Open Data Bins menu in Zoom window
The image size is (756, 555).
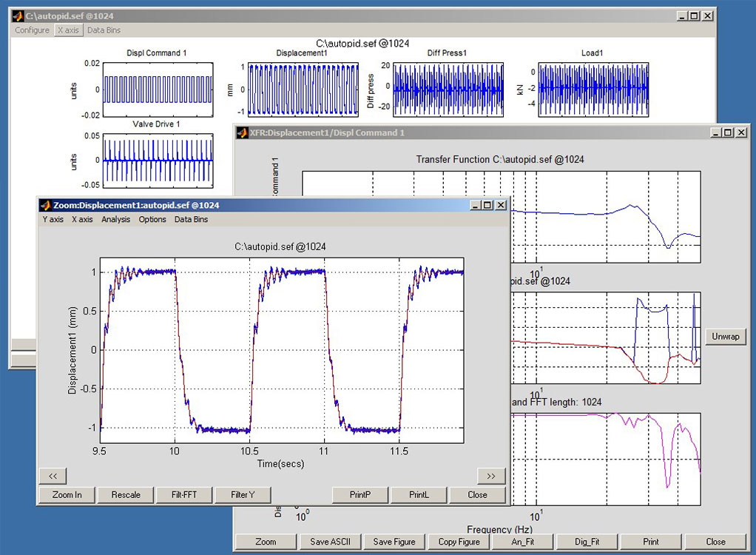click(191, 219)
